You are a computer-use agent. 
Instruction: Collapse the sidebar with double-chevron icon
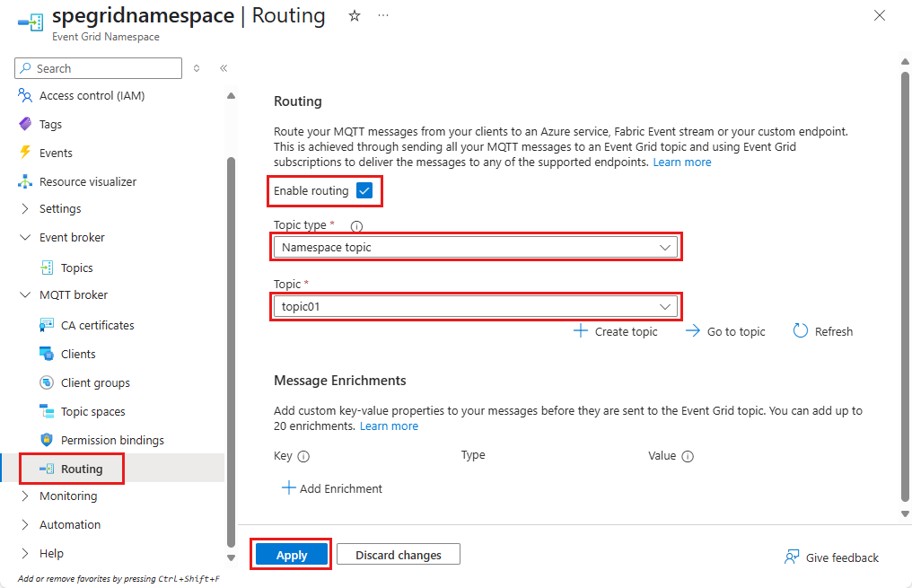click(x=224, y=68)
